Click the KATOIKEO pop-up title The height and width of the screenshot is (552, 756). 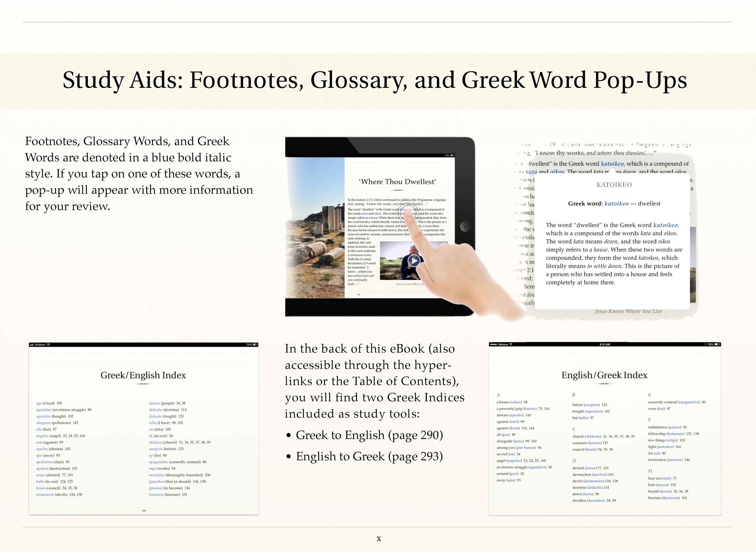(614, 185)
